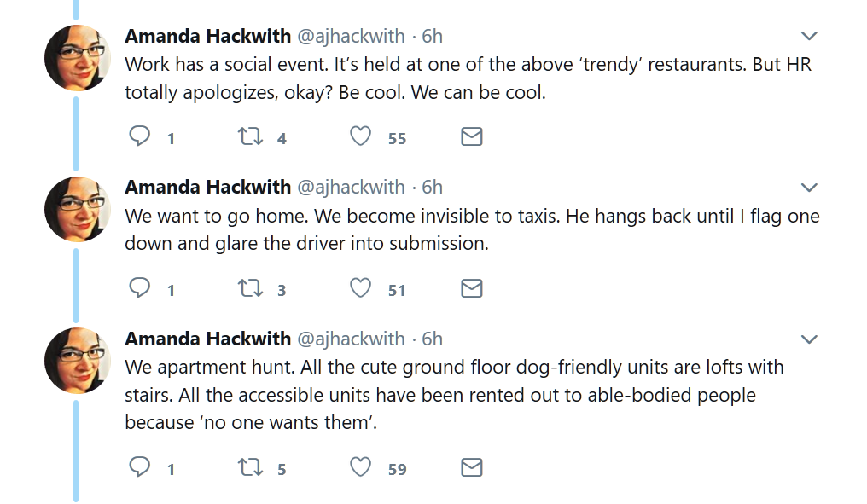
Task: Click the profile avatar beside the taxi tweet
Action: point(78,210)
